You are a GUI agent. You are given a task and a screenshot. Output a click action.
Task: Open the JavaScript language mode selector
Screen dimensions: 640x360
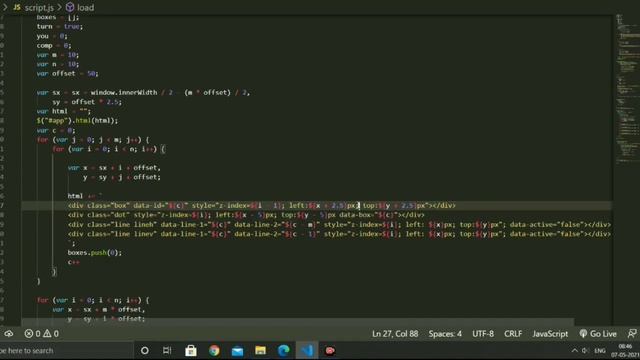(550, 334)
